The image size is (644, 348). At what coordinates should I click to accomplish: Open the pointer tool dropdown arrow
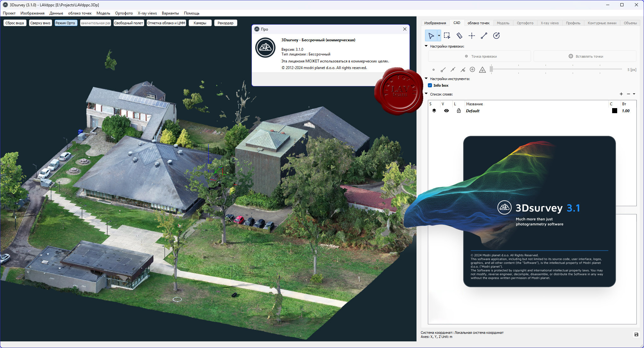click(439, 36)
